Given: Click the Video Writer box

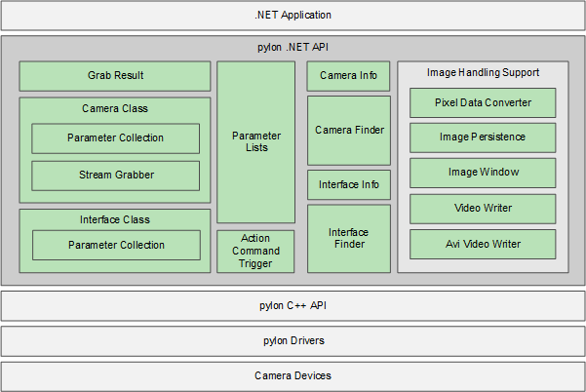Looking at the screenshot, I should click(x=483, y=209).
